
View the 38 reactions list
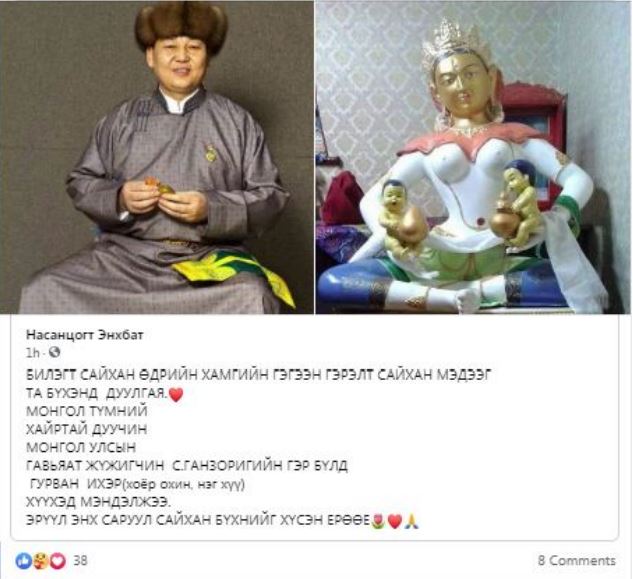(x=80, y=560)
